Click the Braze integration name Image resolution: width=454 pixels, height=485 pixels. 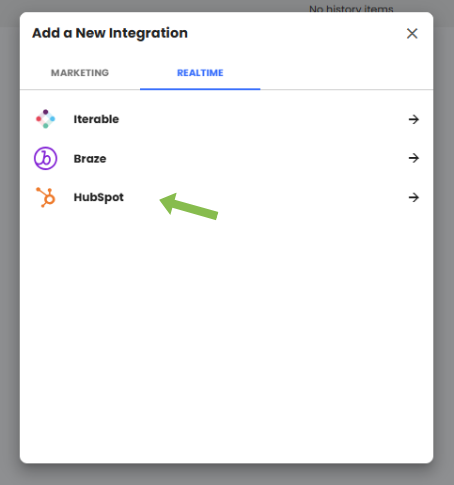90,159
